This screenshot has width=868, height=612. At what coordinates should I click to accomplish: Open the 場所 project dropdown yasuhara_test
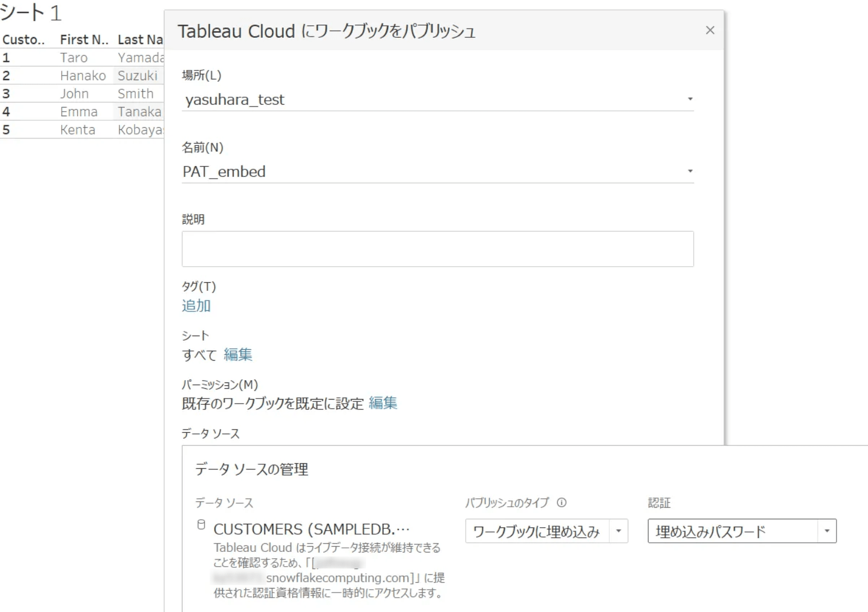click(x=438, y=100)
